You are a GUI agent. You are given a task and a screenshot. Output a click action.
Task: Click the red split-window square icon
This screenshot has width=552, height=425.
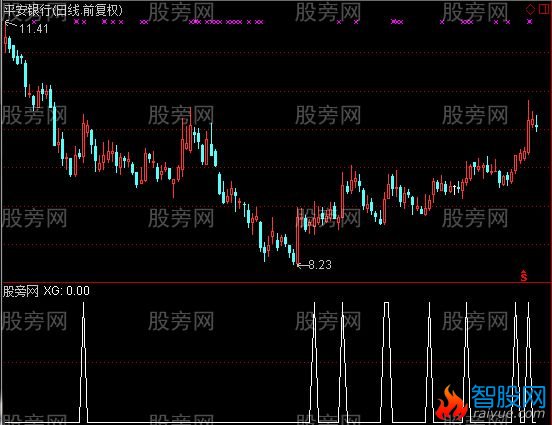(544, 10)
